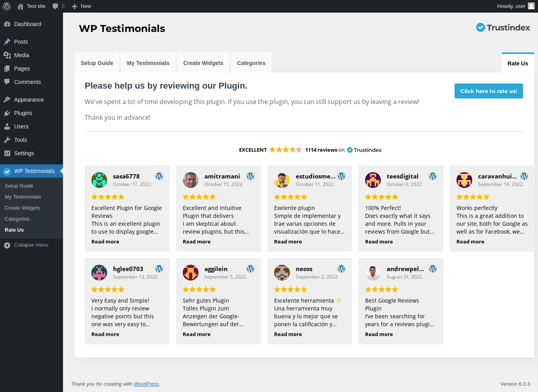Switch to the Create Widgets tab

click(203, 63)
